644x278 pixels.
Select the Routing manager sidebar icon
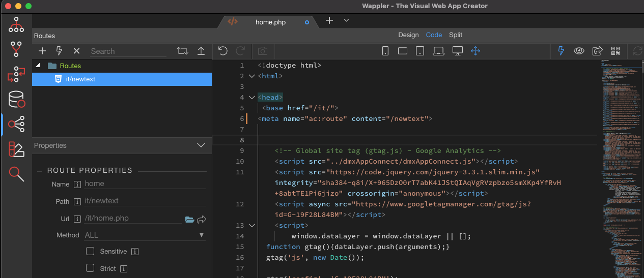[x=16, y=124]
